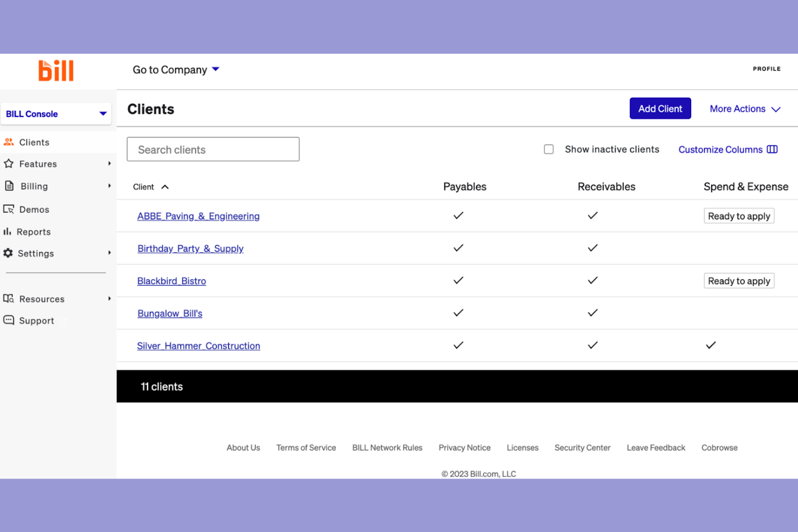The height and width of the screenshot is (532, 798).
Task: Open ABBE Paving & Engineering client
Action: point(198,216)
